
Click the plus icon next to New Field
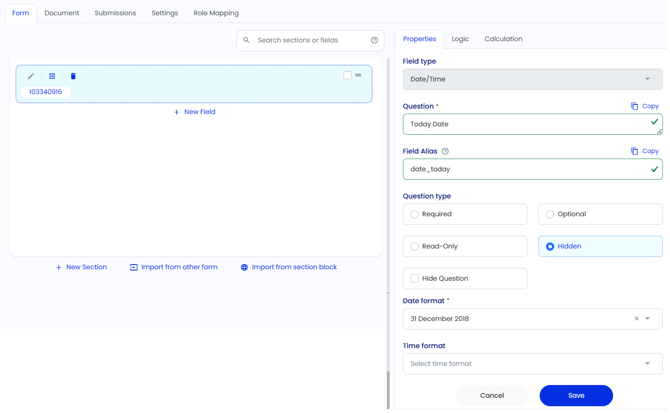[176, 112]
